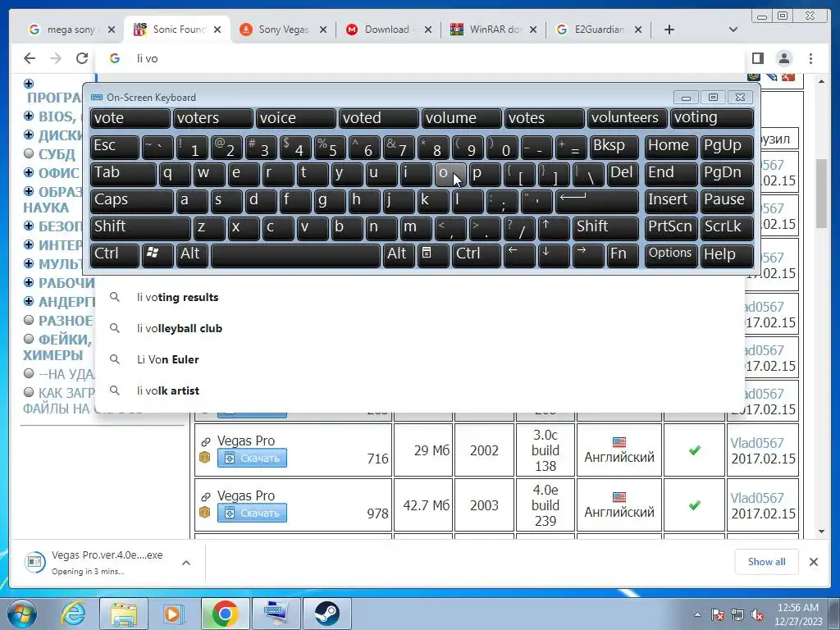Switch to the E2Guardian tab
This screenshot has width=840, height=630.
coord(598,30)
